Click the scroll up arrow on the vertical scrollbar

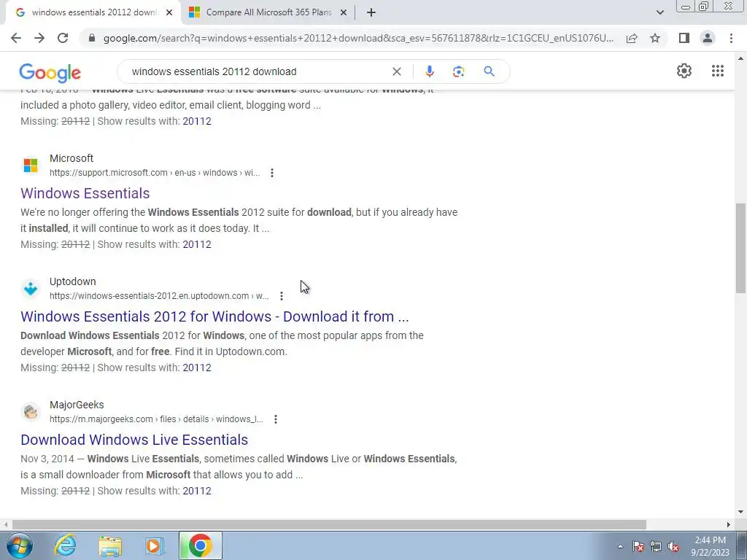tap(740, 58)
